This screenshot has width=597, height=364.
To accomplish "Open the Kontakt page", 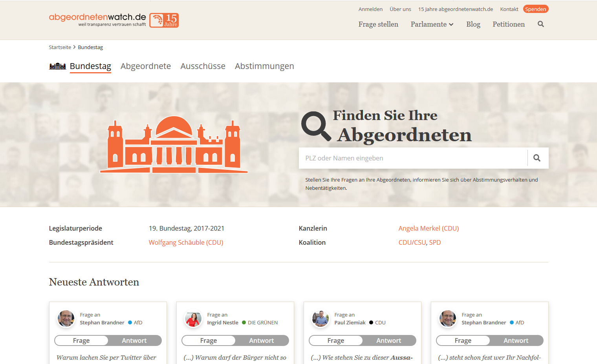I will point(509,9).
